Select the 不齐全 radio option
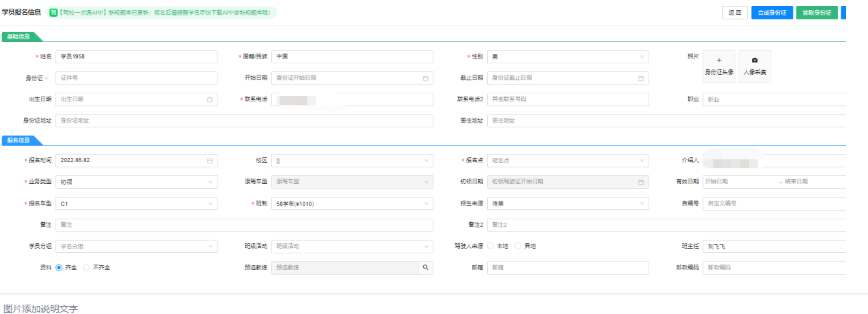868x314 pixels. 87,267
